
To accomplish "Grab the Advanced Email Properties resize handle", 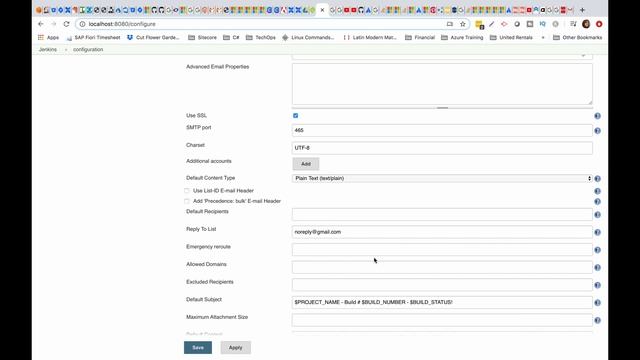I will click(442, 108).
